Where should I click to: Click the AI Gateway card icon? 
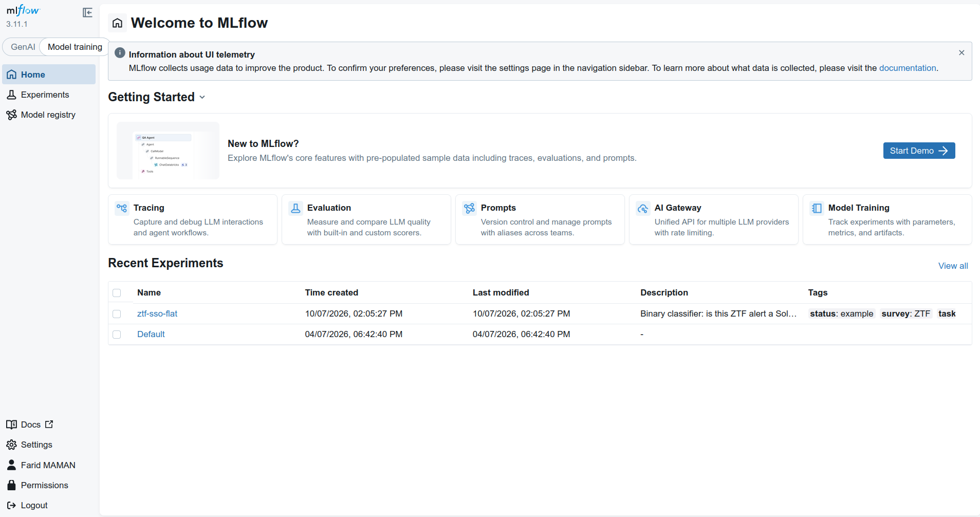coord(643,208)
